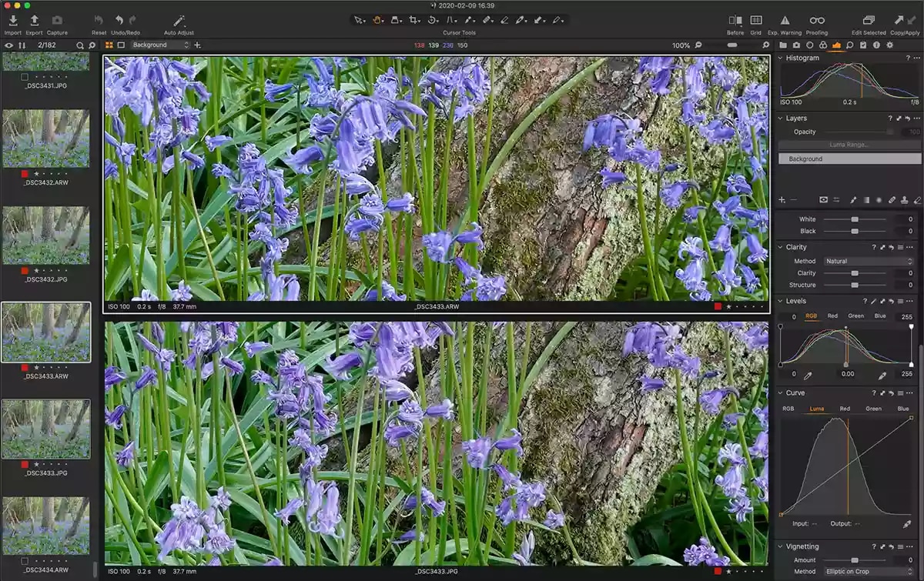Select the Pan/Hand cursor tool
The height and width of the screenshot is (581, 924).
[x=377, y=19]
